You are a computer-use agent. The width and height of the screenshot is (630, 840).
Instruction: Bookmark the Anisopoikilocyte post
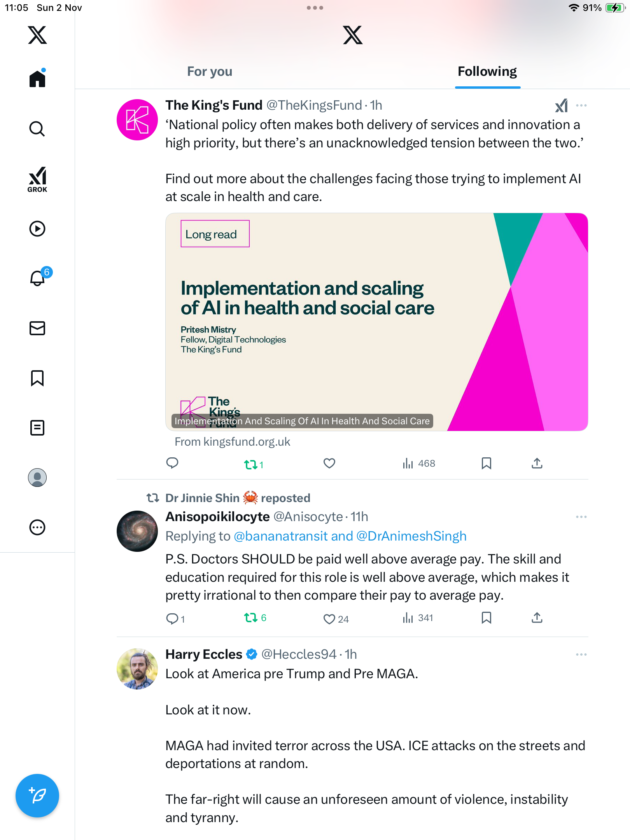486,618
